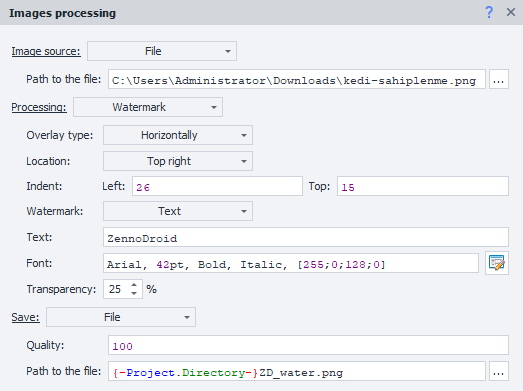
Task: Open the Processing dropdown showing Watermark
Action: click(148, 107)
